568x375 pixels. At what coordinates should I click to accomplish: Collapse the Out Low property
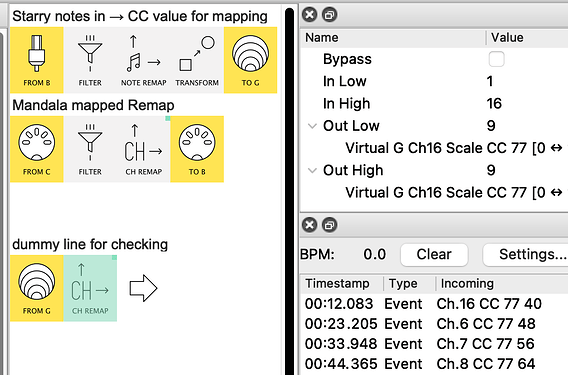(312, 126)
